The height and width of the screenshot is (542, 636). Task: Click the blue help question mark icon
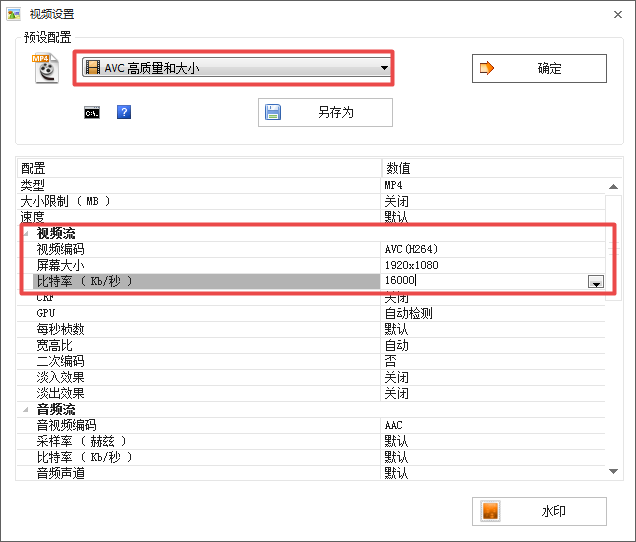(124, 112)
